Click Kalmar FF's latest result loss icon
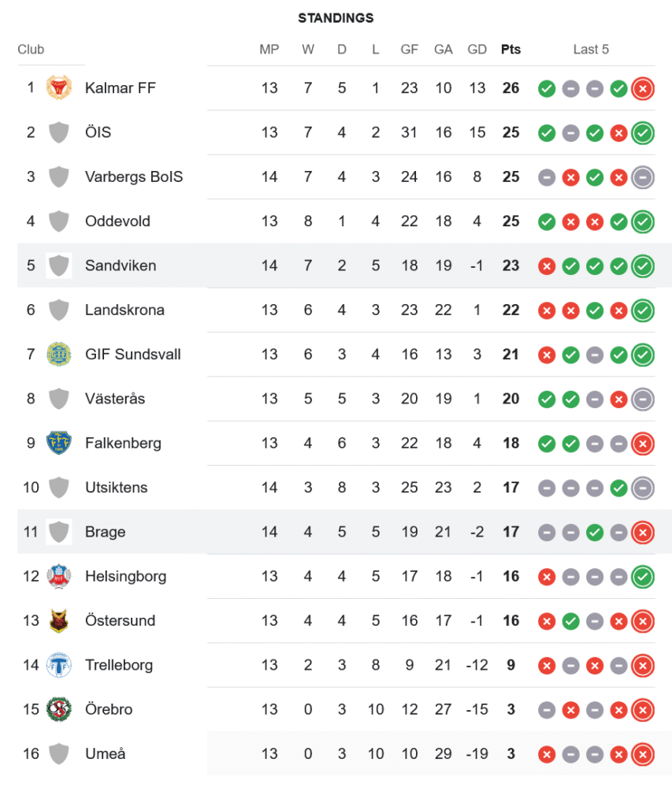The width and height of the screenshot is (672, 788). tap(643, 88)
